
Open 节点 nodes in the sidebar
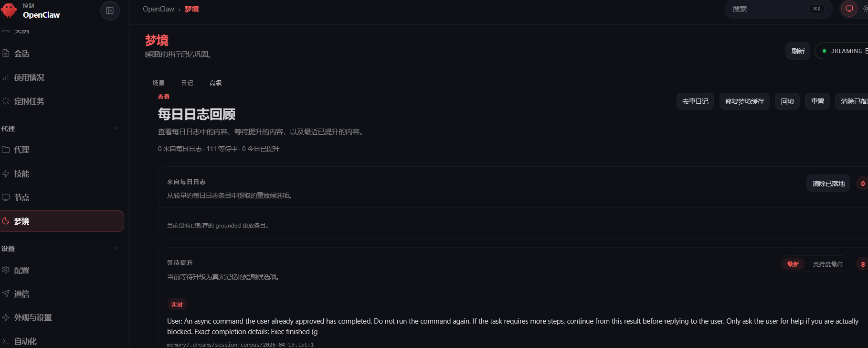(x=21, y=197)
